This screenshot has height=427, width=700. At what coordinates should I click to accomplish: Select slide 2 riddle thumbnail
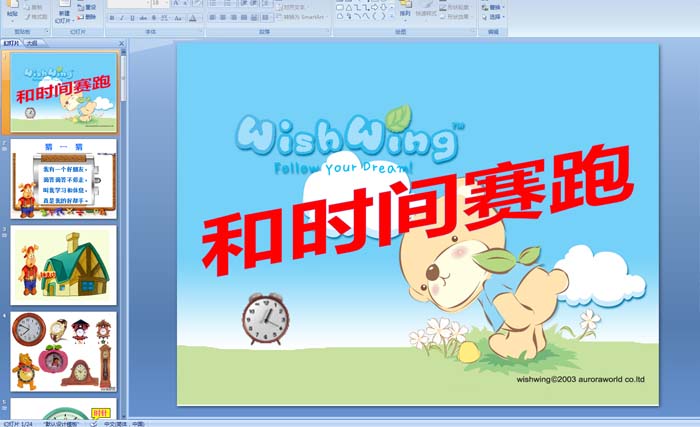coord(64,179)
